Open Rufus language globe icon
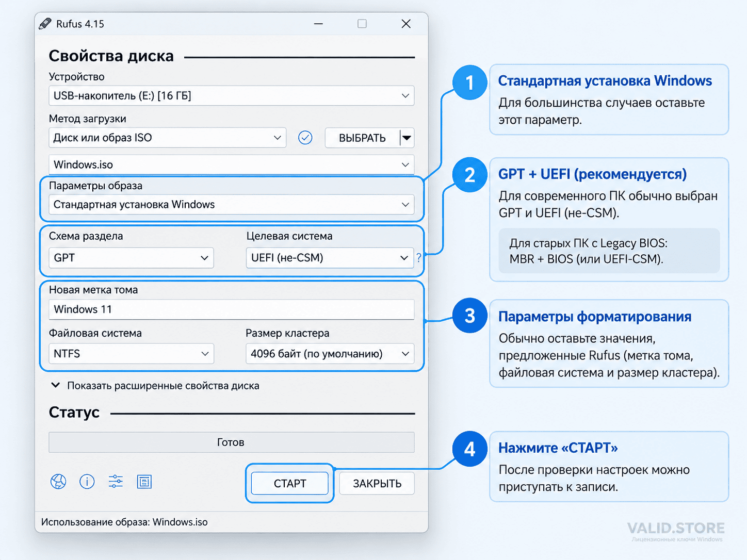 [58, 482]
